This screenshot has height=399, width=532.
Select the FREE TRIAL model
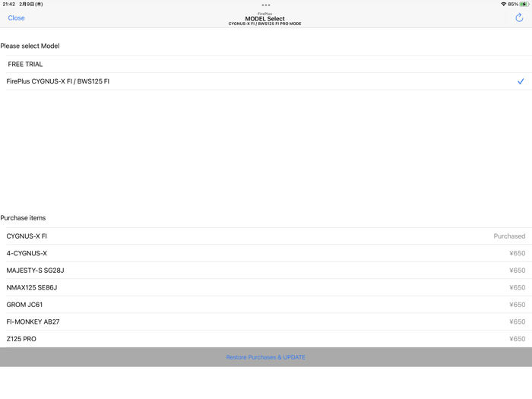[266, 64]
